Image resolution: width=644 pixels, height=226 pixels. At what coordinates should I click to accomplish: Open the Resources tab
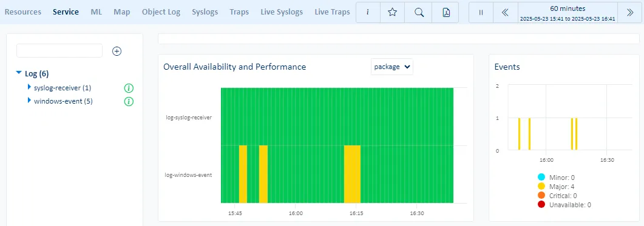23,12
